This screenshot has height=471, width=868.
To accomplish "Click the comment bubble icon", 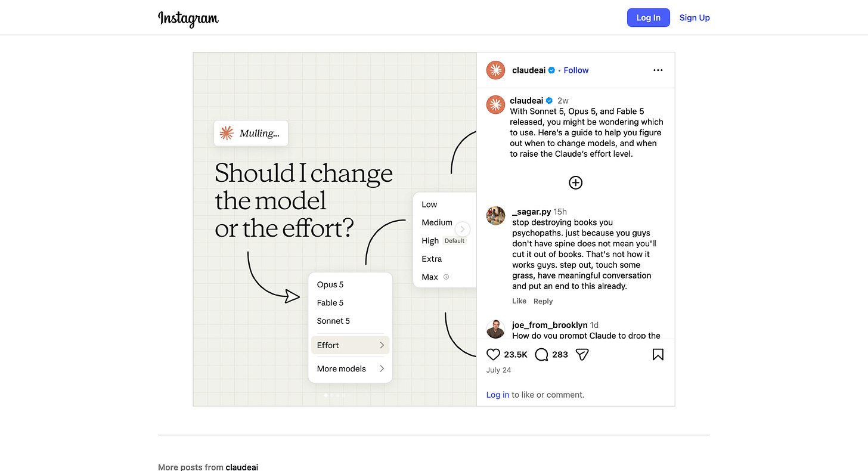I will (x=541, y=355).
